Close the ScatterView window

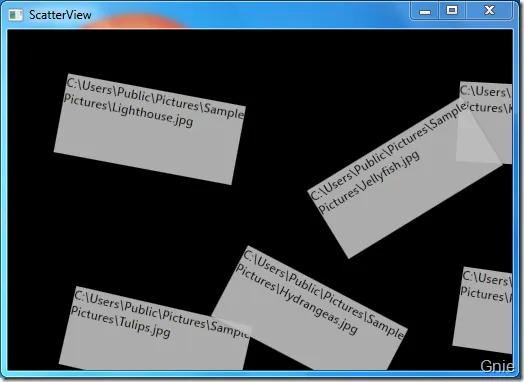pyautogui.click(x=489, y=11)
